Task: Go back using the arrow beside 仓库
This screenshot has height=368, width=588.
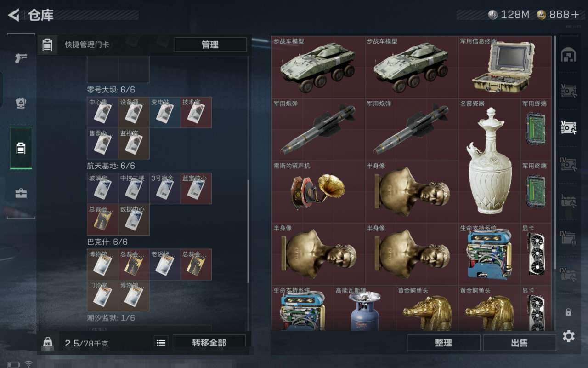Action: tap(14, 15)
